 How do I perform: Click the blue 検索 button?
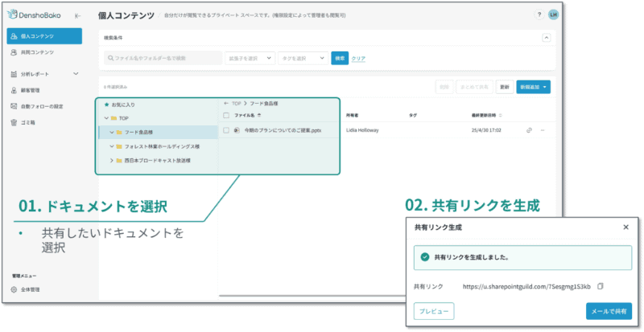(x=340, y=58)
